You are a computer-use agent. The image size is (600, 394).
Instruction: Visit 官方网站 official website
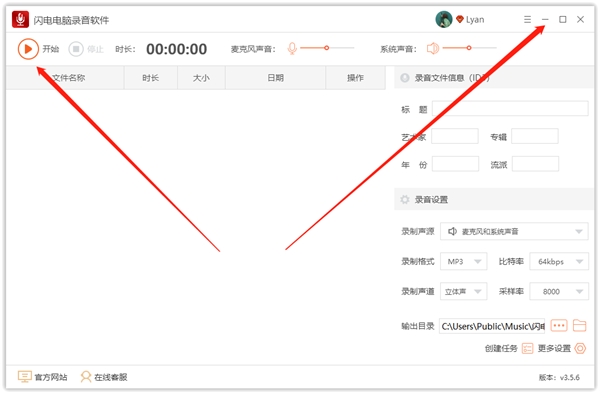(42, 377)
